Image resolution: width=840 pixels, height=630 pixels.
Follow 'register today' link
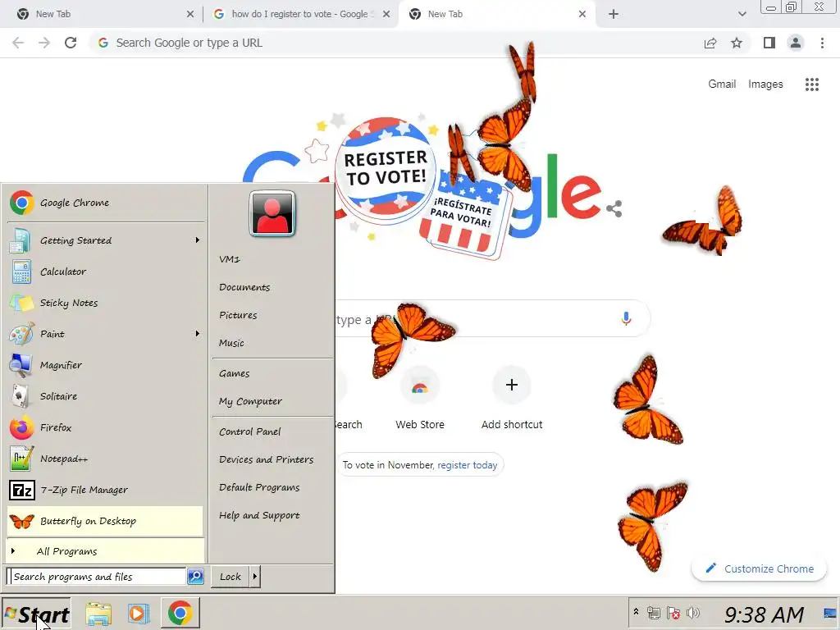tap(467, 465)
